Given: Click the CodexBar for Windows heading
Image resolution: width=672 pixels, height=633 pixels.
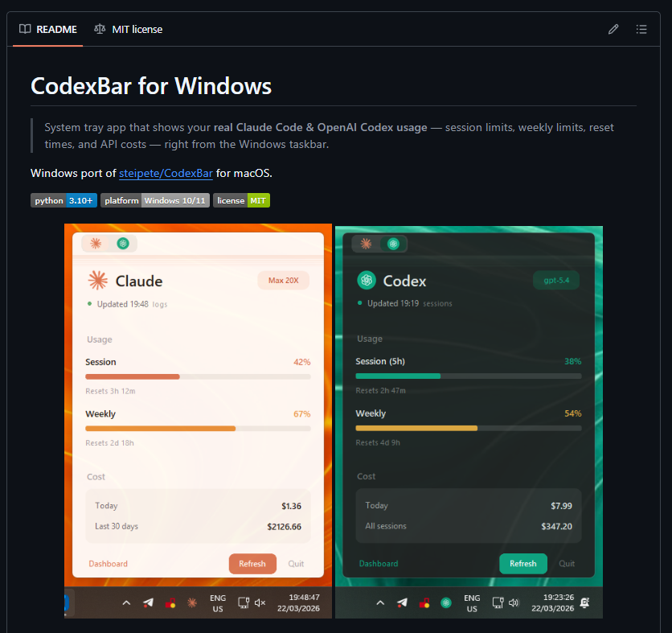Looking at the screenshot, I should click(x=151, y=86).
